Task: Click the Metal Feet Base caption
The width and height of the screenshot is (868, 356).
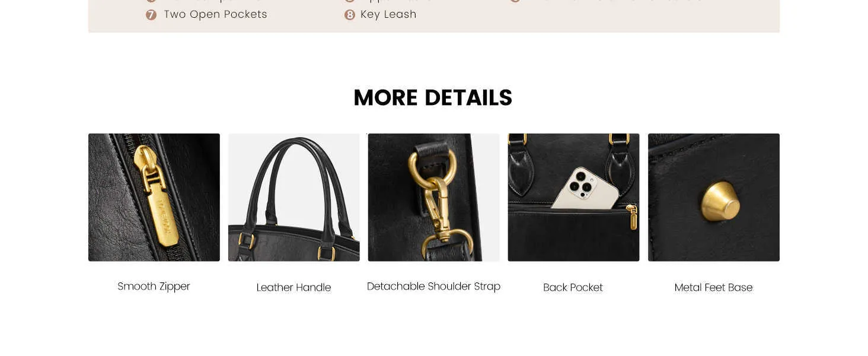Action: tap(714, 288)
